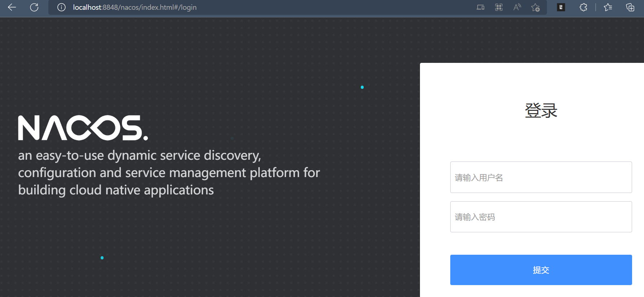Image resolution: width=644 pixels, height=297 pixels.
Task: Click the localhost:8848 address bar URL
Action: [135, 7]
